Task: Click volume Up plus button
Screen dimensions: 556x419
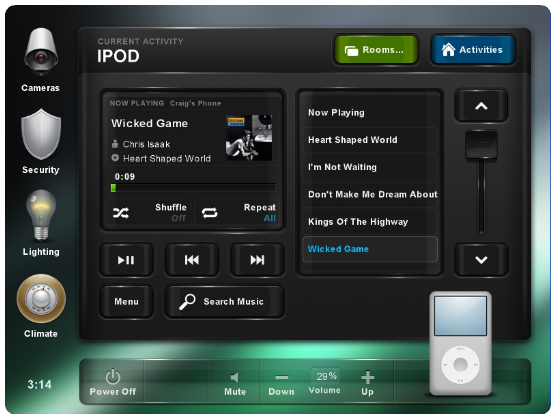Action: (367, 383)
